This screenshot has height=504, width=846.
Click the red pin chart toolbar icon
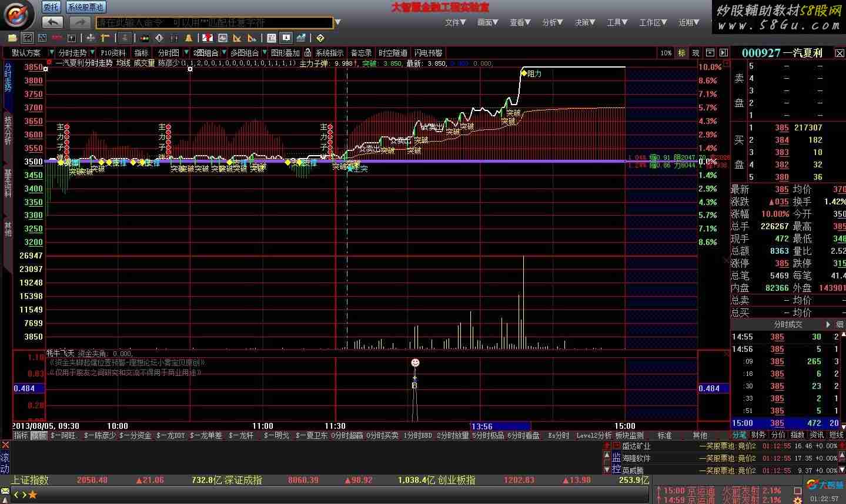208,38
